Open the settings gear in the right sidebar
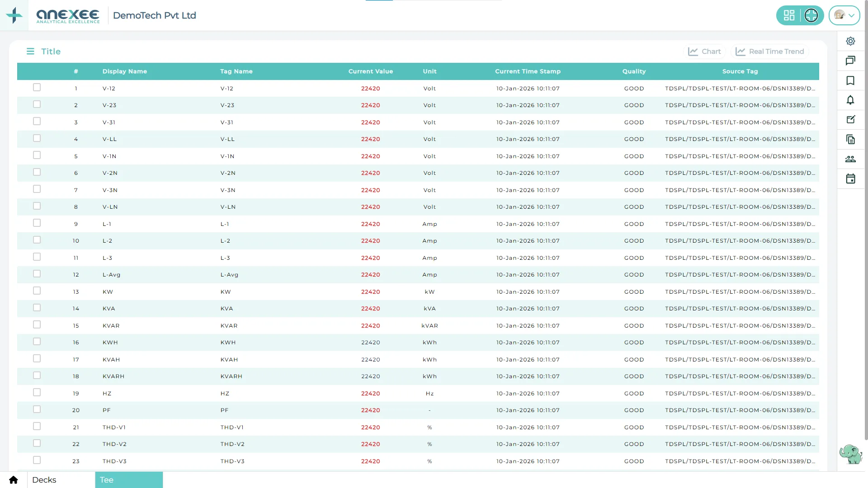The width and height of the screenshot is (868, 488). pos(851,41)
